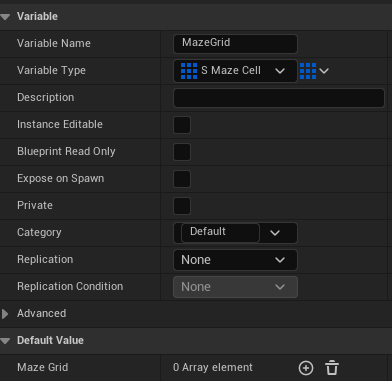Open the Category dropdown arrow

point(275,233)
